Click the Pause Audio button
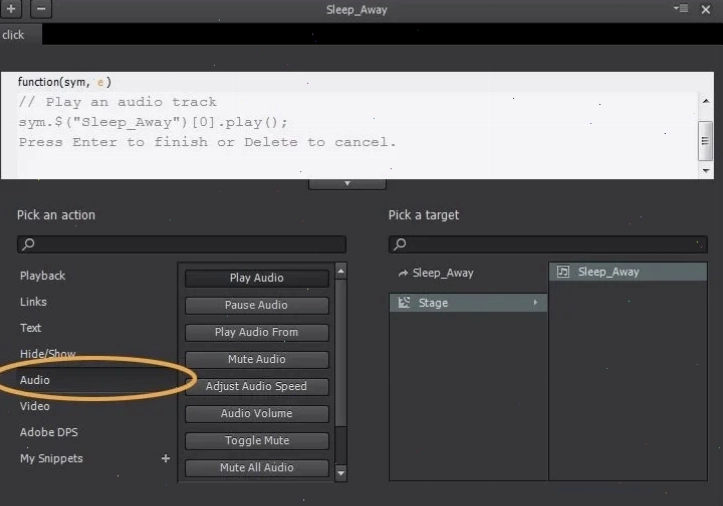 pos(257,305)
